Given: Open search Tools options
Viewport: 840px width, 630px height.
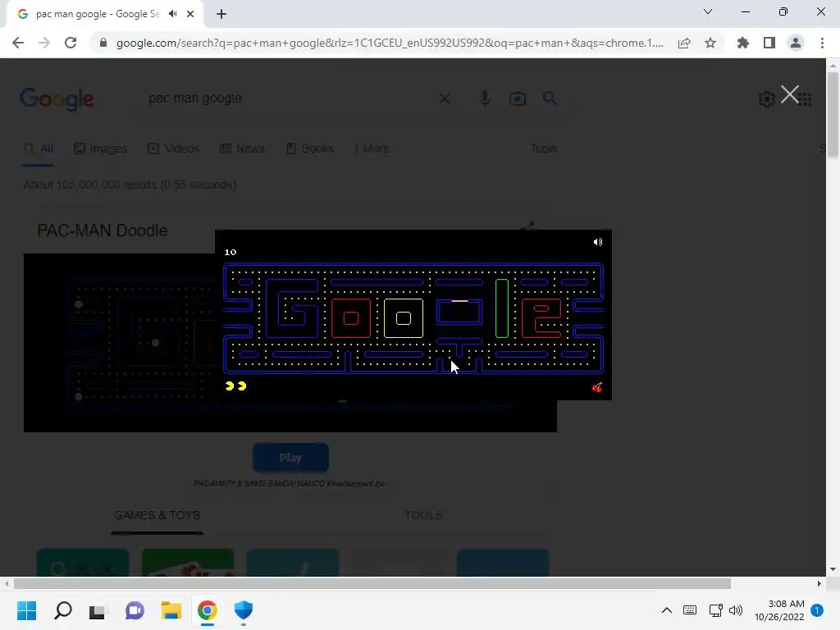Looking at the screenshot, I should click(x=543, y=148).
